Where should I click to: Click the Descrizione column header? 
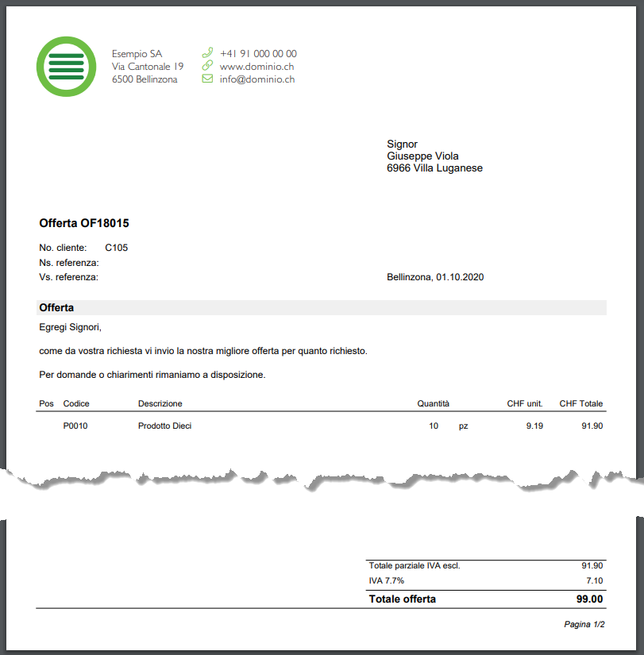click(160, 404)
